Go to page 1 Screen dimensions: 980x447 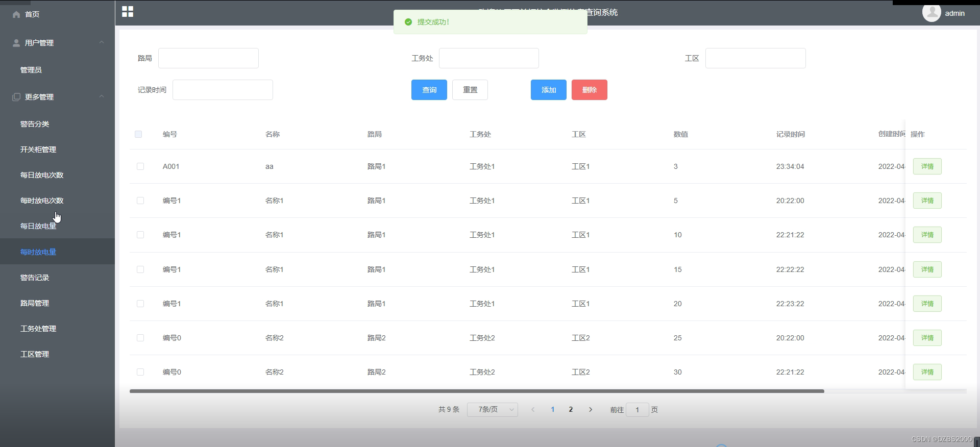click(553, 410)
